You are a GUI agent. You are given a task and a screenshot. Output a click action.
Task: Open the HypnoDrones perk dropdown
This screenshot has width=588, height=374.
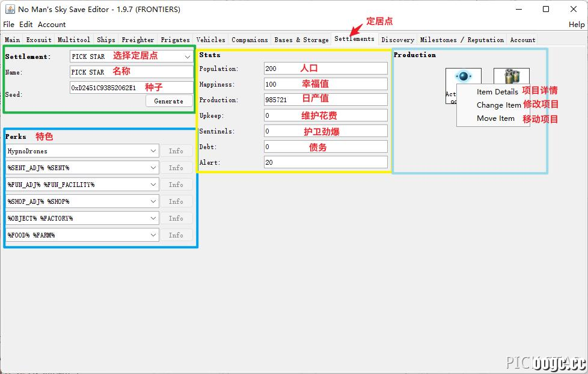pyautogui.click(x=82, y=151)
